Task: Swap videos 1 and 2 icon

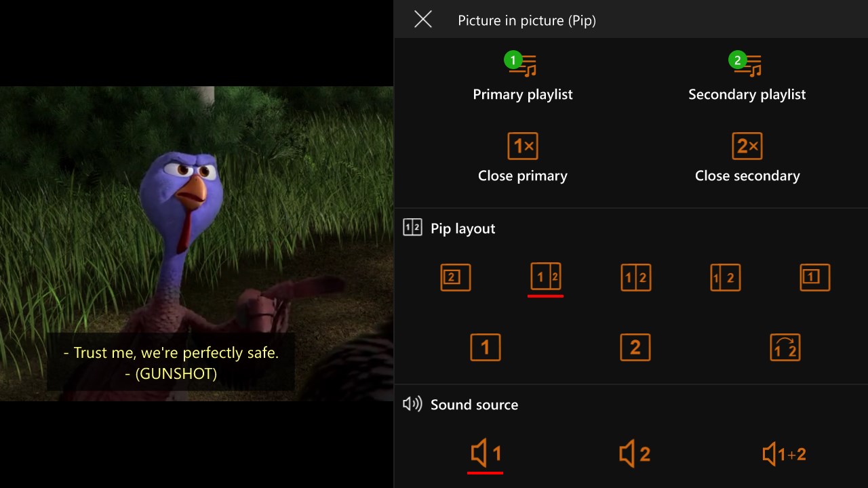Action: click(x=785, y=348)
